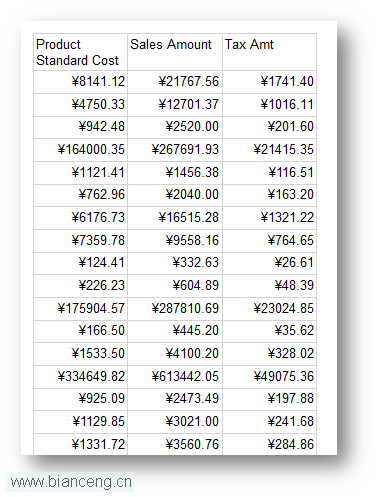Viewport: 379px width, 497px height.
Task: Select the Tax Amt cell ¥1741.40
Action: 269,82
